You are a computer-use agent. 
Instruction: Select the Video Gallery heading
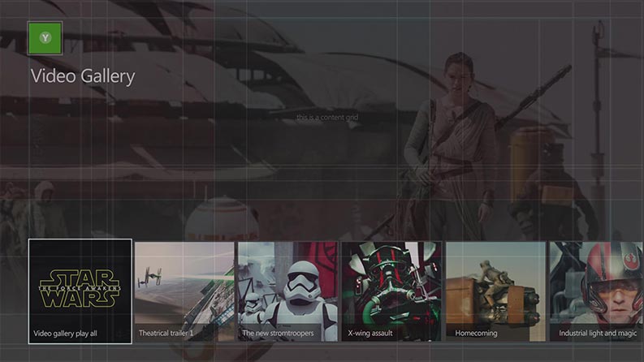pyautogui.click(x=83, y=77)
